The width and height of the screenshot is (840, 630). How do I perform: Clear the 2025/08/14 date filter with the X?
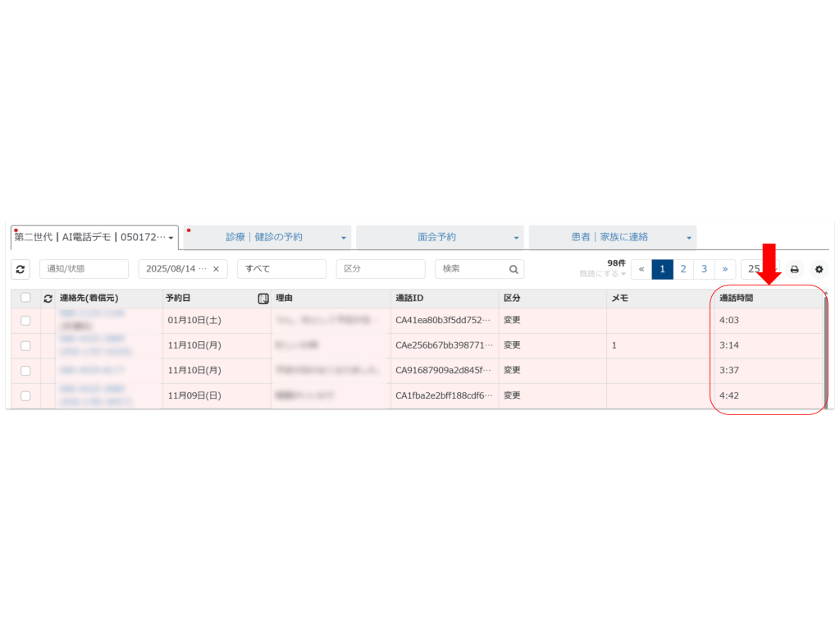point(216,269)
